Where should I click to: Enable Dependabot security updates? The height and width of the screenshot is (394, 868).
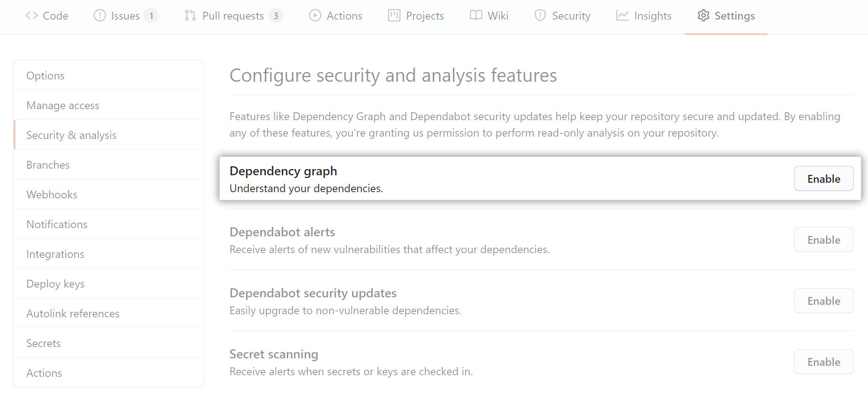coord(823,301)
